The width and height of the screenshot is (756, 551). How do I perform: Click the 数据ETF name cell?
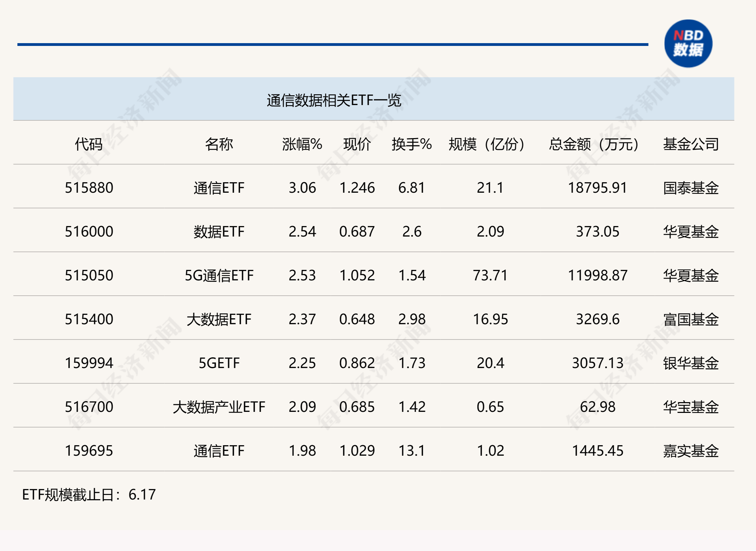(219, 232)
